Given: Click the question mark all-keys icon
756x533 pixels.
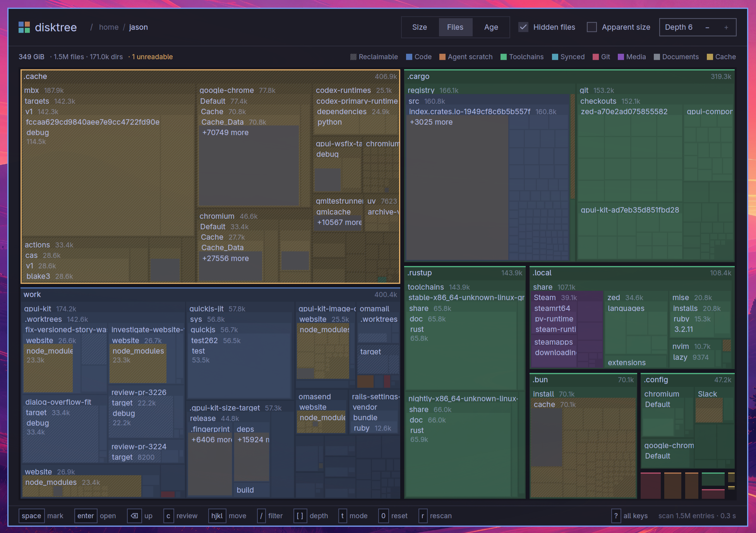Looking at the screenshot, I should (616, 516).
